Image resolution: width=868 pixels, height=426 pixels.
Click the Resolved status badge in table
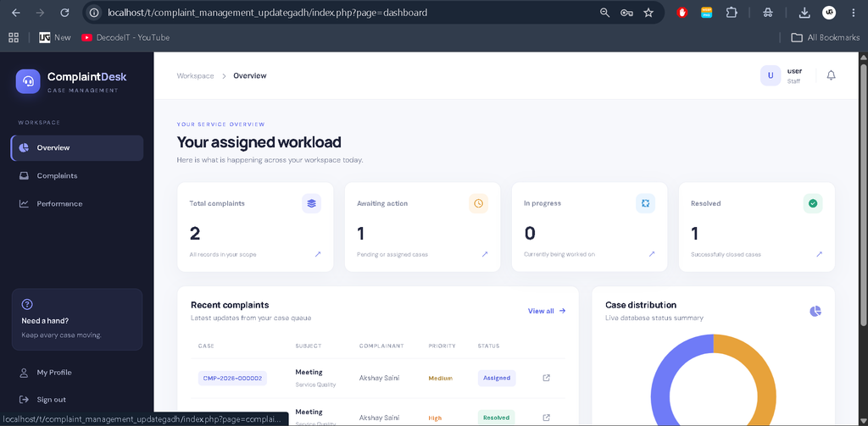pyautogui.click(x=496, y=418)
